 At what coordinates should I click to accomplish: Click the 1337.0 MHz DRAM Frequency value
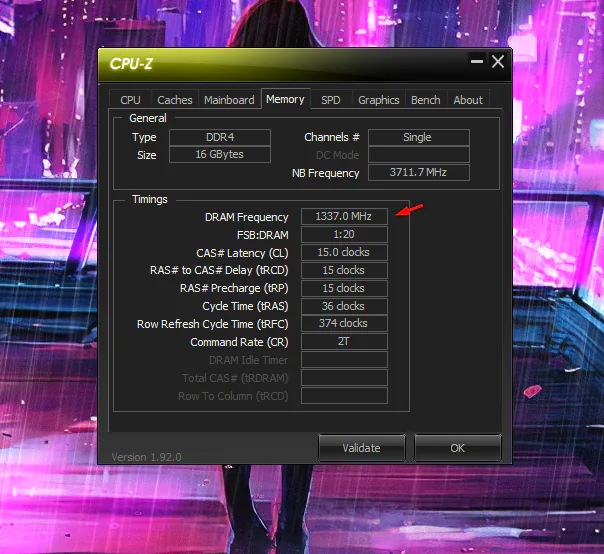(344, 216)
